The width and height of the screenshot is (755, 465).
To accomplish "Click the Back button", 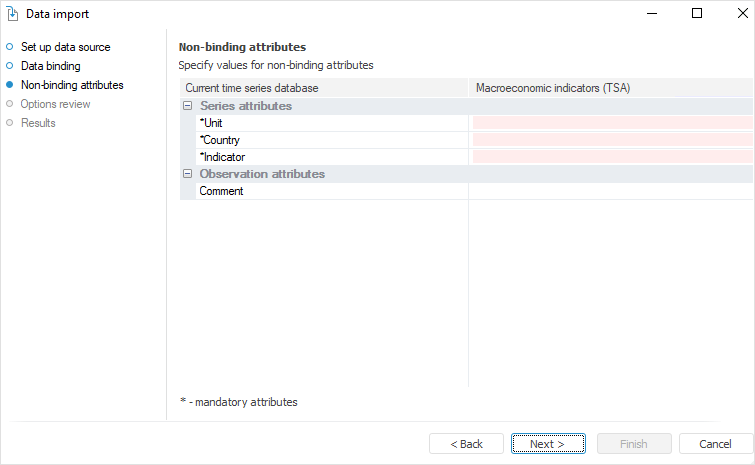I will tap(466, 444).
